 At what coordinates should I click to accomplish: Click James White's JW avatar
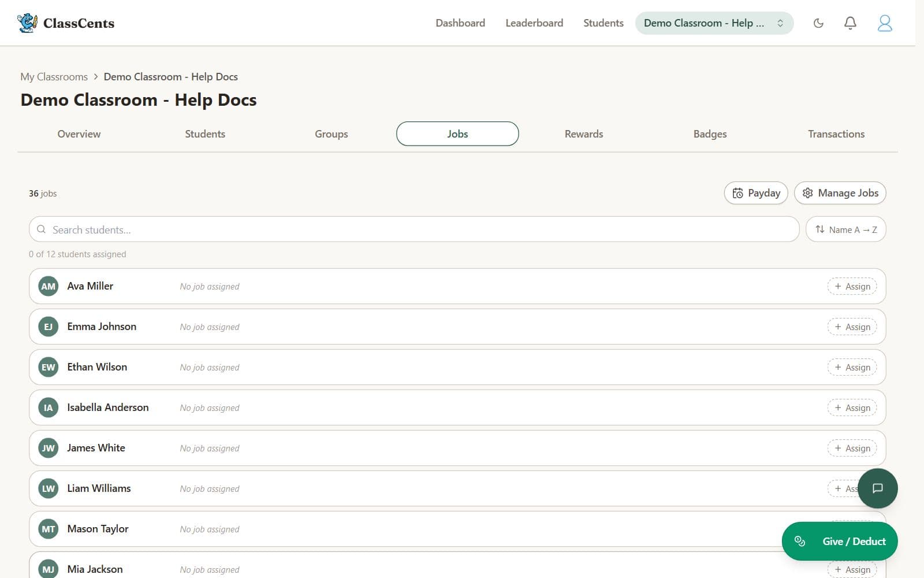coord(49,448)
